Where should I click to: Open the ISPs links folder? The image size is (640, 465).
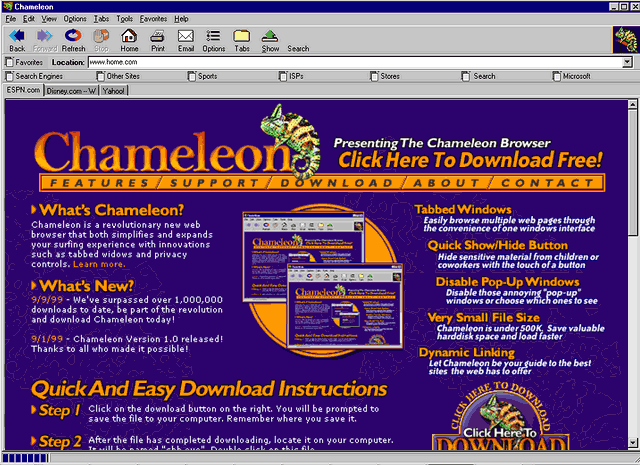coord(291,76)
